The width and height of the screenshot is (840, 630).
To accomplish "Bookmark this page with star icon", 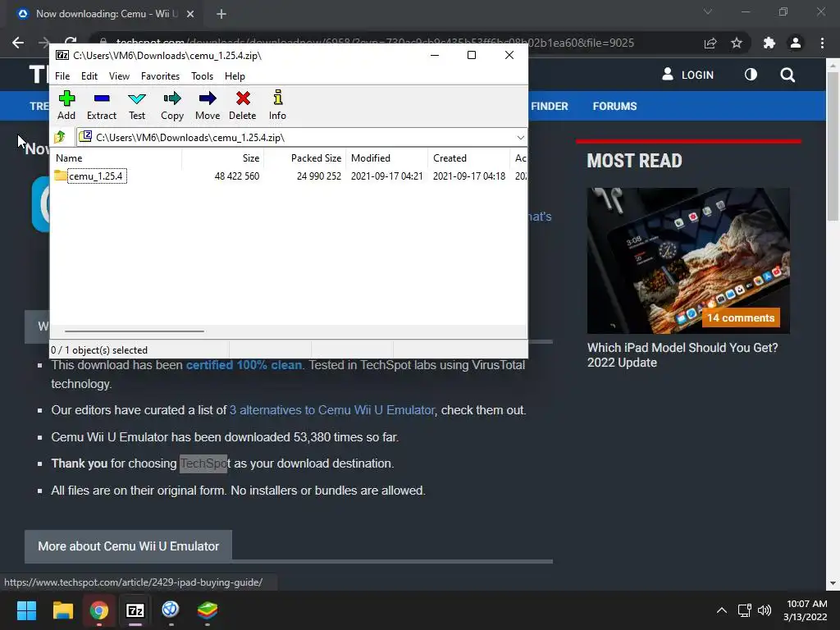I will (x=737, y=43).
